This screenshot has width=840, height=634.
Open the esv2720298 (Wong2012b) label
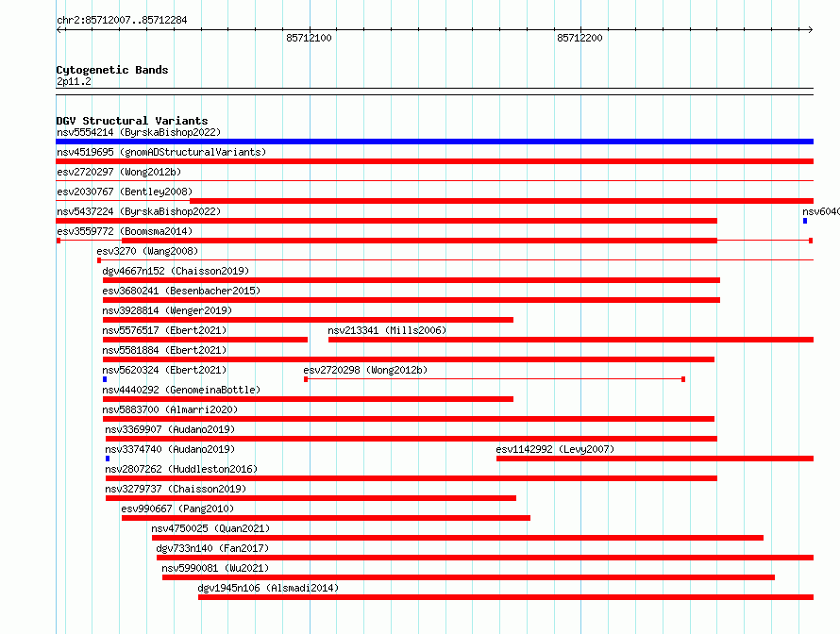point(365,370)
